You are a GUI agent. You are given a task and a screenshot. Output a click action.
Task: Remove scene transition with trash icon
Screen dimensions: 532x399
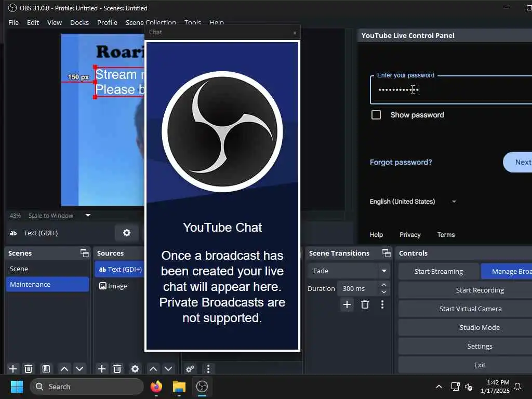coord(365,304)
